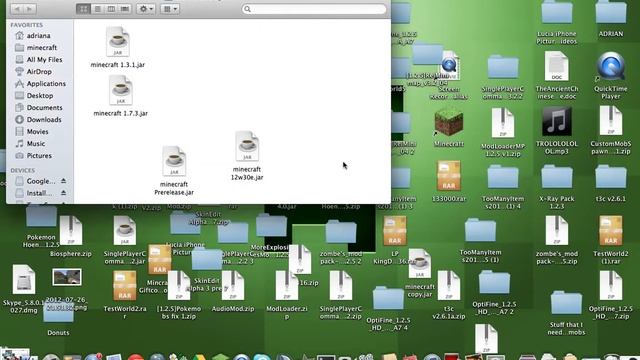Select TooManyItems (1) folder lower right
Viewport: 640px width, 360px height.
[x=480, y=231]
